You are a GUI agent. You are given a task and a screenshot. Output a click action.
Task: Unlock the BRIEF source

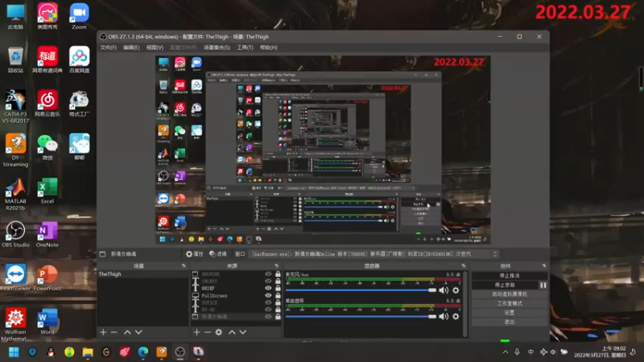click(x=278, y=288)
